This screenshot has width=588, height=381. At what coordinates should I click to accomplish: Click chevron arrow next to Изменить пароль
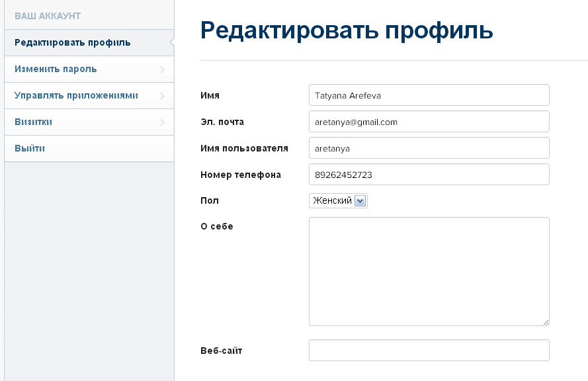pyautogui.click(x=162, y=69)
